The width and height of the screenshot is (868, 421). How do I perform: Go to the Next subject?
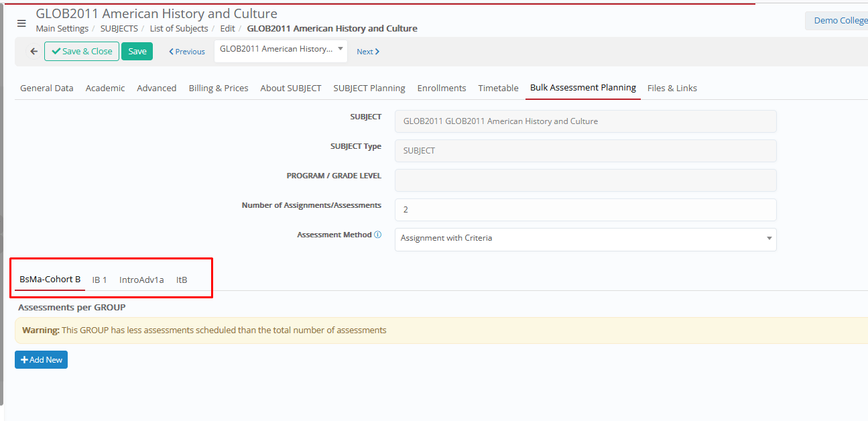tap(368, 52)
